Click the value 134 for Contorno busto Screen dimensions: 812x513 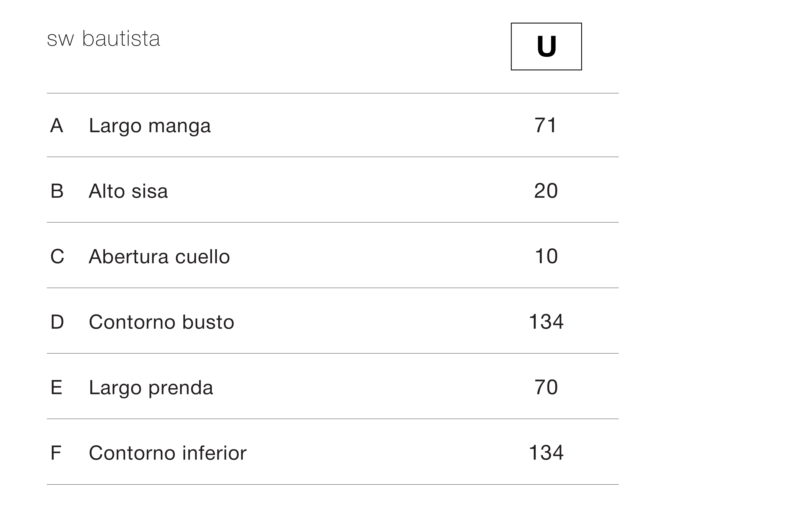click(546, 322)
